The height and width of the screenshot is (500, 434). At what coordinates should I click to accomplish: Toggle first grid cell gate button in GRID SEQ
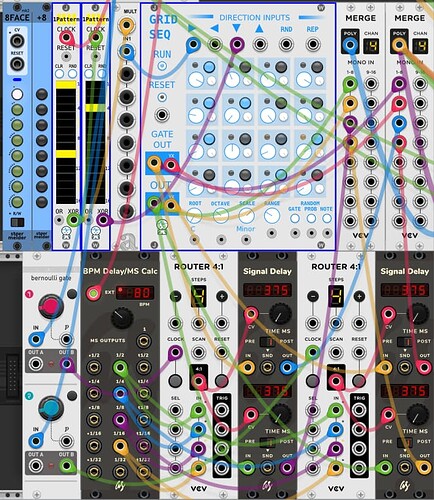point(209,67)
